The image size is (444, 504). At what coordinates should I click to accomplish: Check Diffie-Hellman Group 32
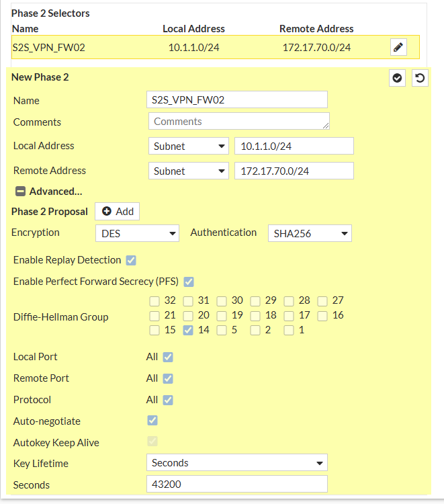coord(154,301)
